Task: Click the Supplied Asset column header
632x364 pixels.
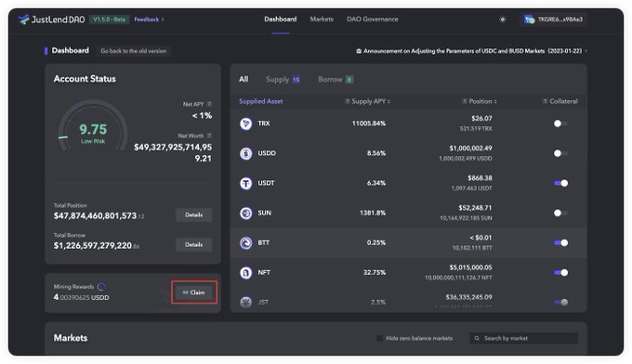Action: click(261, 101)
